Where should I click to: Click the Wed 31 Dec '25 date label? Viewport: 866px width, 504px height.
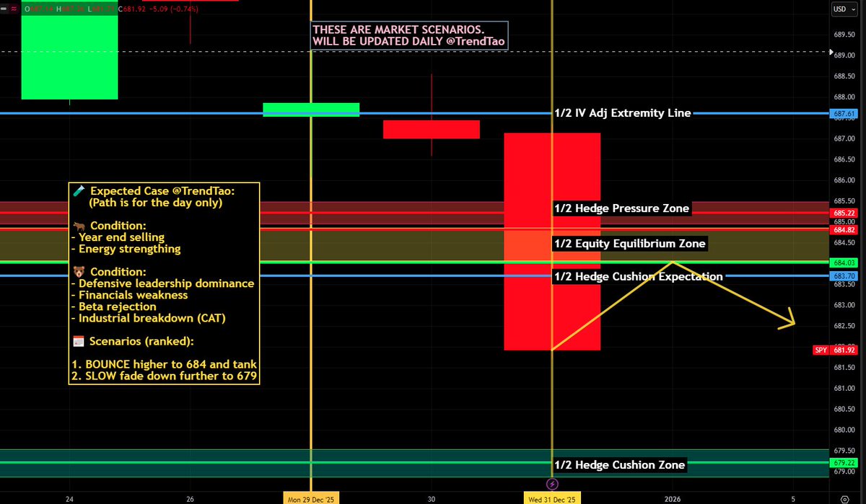551,498
